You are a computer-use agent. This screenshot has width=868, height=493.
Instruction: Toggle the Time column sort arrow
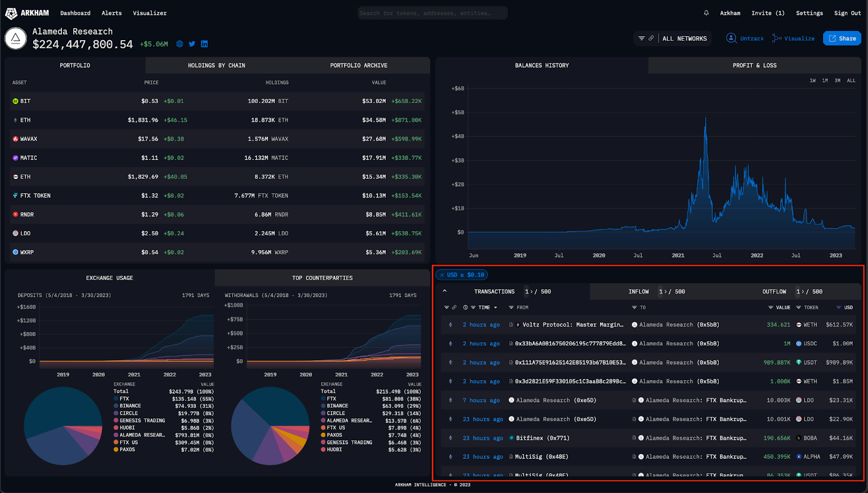pyautogui.click(x=495, y=308)
